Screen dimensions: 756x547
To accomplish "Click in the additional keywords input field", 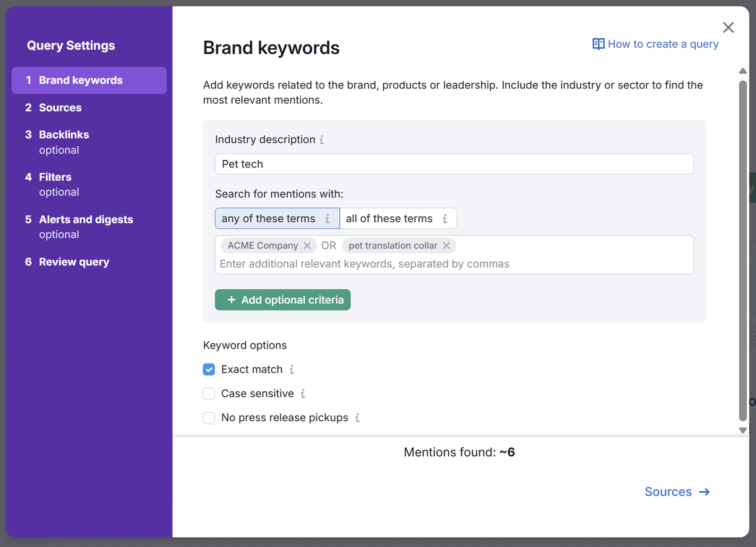I will 425,264.
